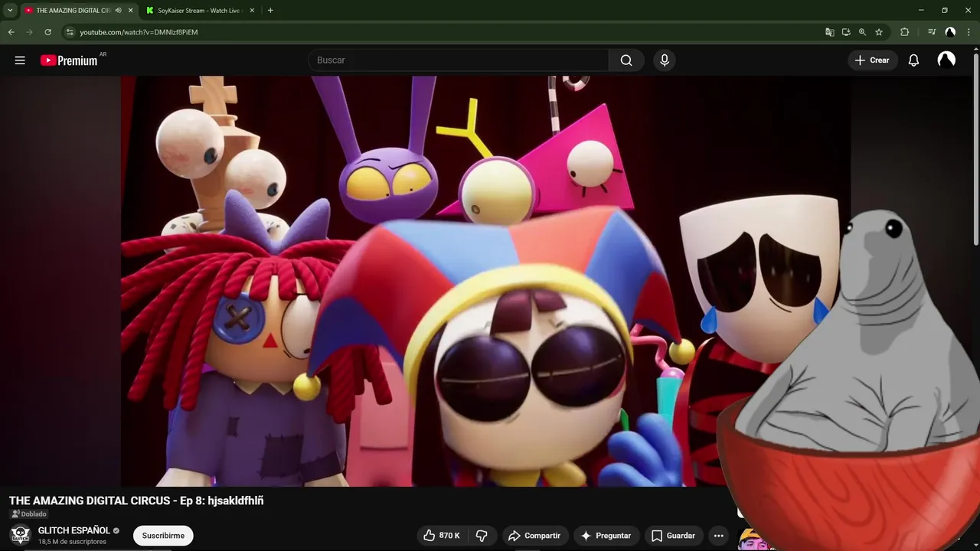Click the video player to pause playback
Screen dimensions: 980x551
tap(485, 281)
